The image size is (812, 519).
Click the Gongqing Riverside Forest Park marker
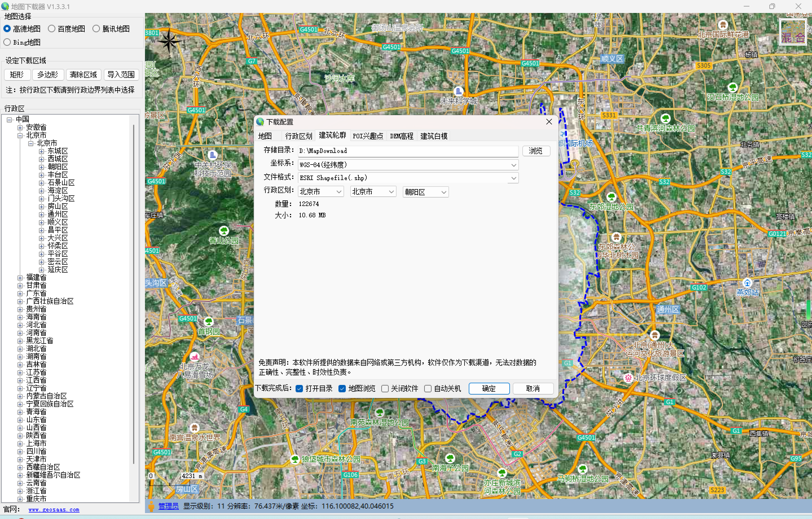click(x=665, y=119)
